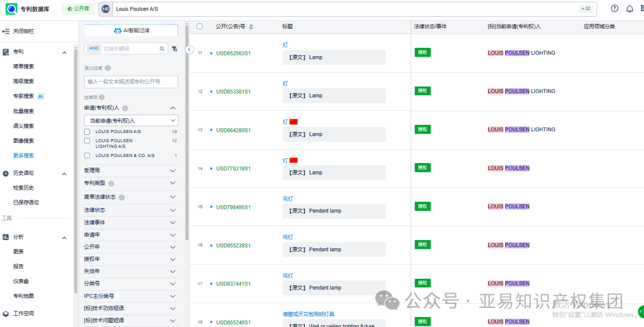Click the 语义过滤 text description input field
The height and width of the screenshot is (327, 644).
click(131, 82)
